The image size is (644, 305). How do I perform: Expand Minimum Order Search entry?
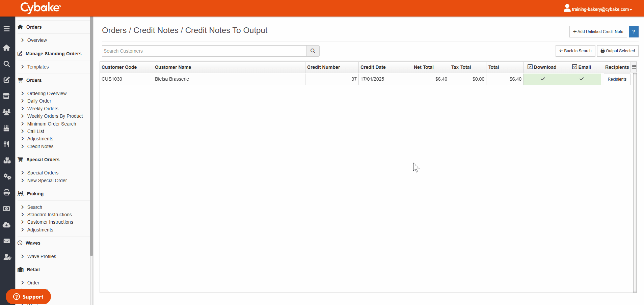click(51, 124)
